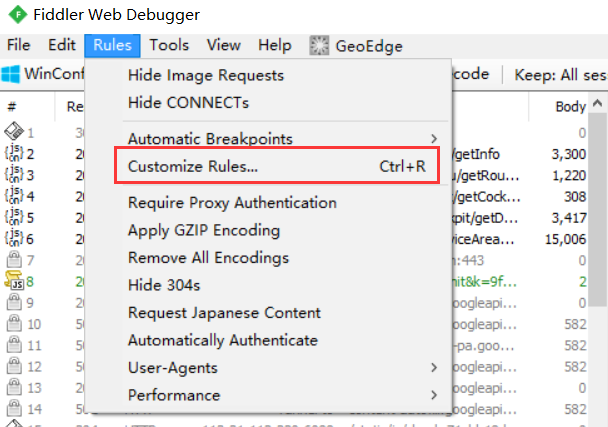Screen dimensions: 608x427
Task: Choose Customize Rules... menu entry
Action: tap(192, 166)
